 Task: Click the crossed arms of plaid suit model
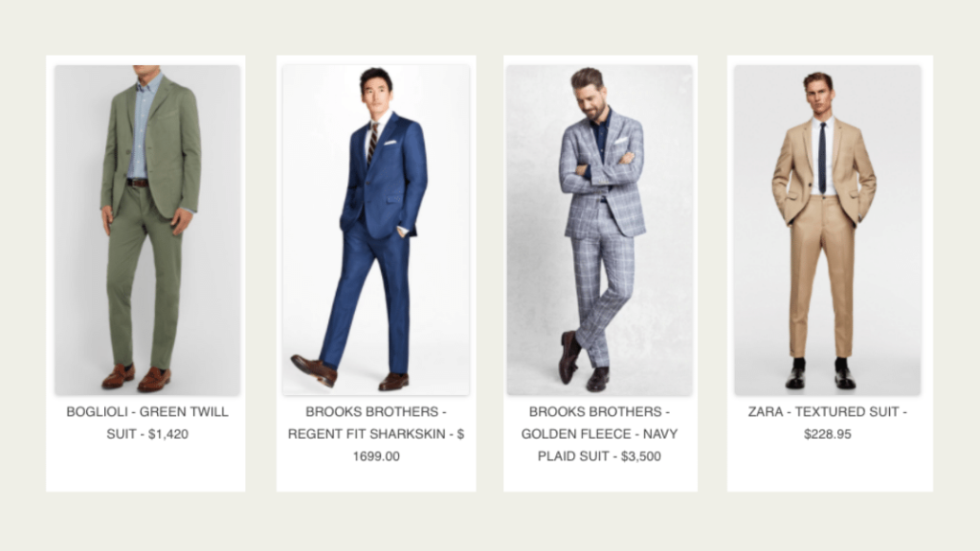point(602,170)
